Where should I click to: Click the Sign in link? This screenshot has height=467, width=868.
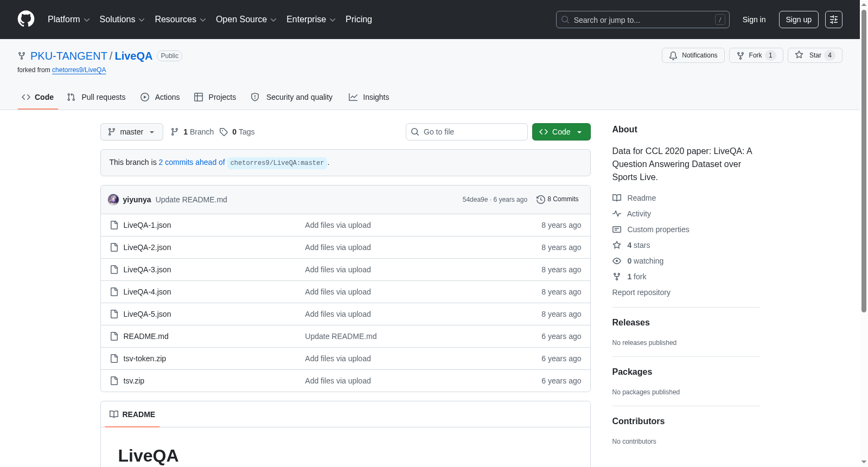pos(754,20)
